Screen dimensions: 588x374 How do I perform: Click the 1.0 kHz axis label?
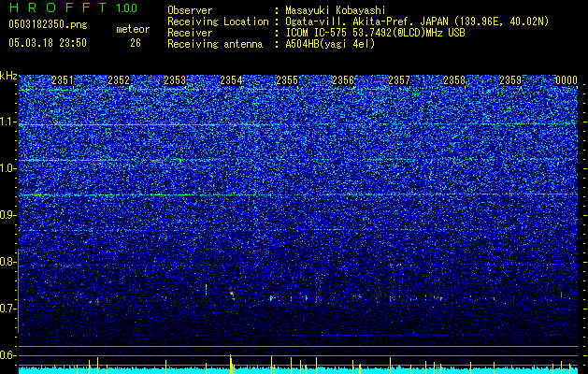point(8,168)
